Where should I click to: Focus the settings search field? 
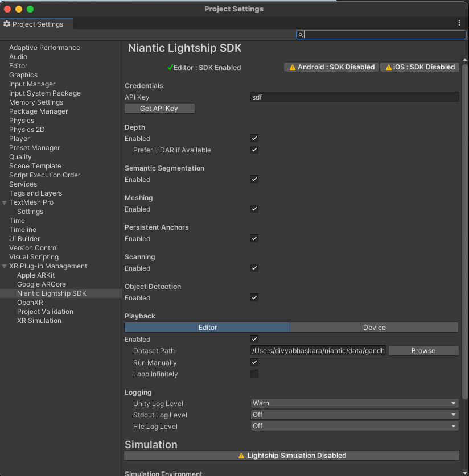[381, 35]
